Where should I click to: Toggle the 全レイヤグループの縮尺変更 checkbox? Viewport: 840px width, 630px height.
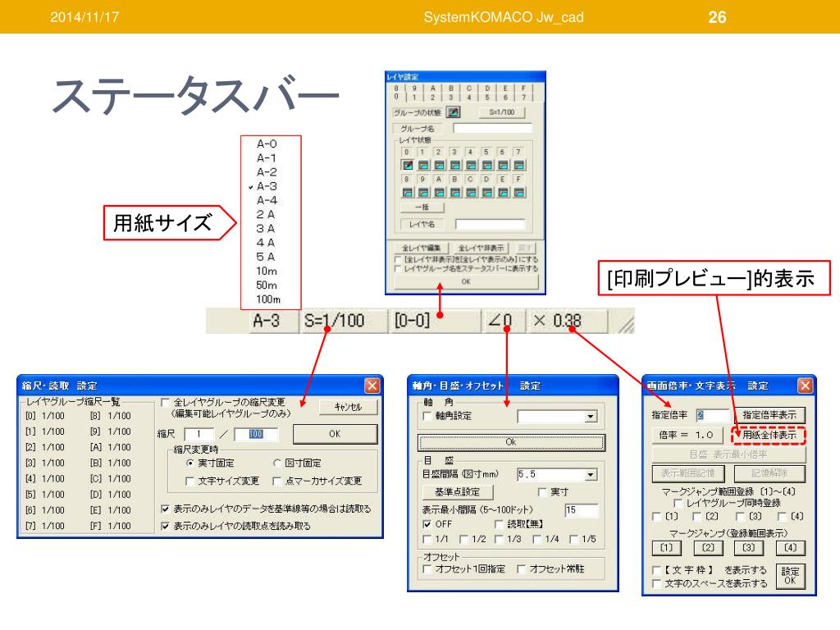point(167,403)
